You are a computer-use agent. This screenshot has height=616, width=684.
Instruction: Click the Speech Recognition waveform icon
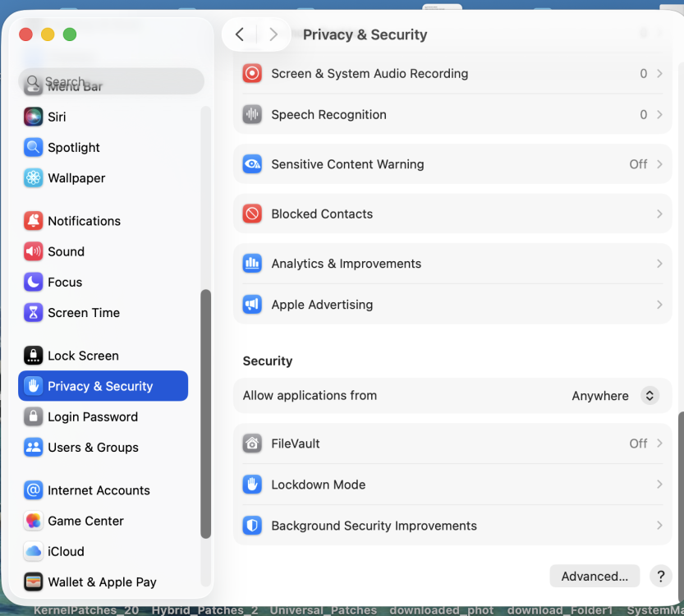tap(252, 114)
